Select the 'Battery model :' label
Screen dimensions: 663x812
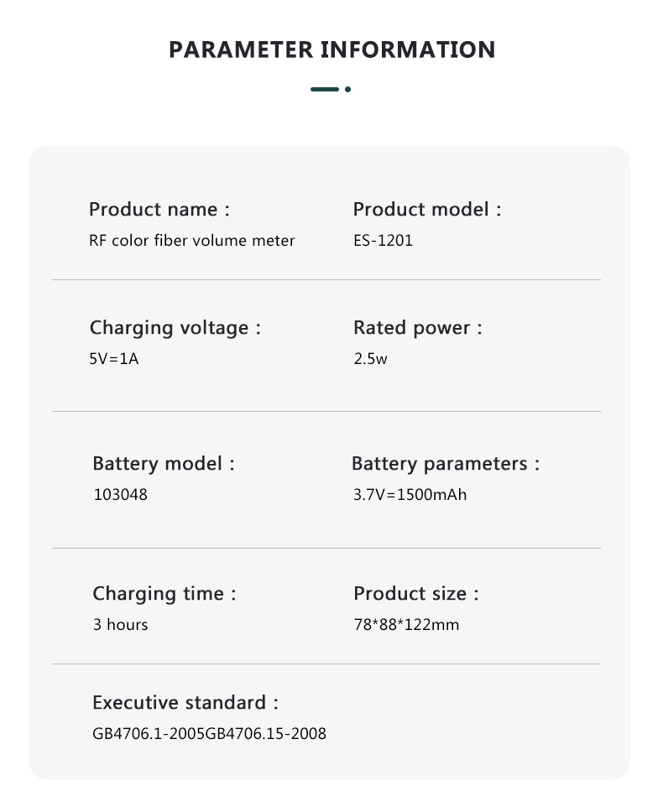164,464
